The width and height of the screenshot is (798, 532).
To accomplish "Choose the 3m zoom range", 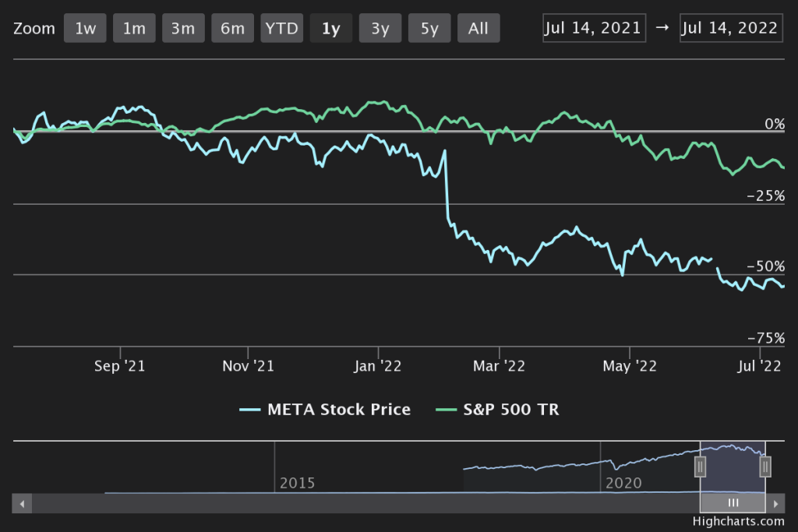I will [183, 29].
